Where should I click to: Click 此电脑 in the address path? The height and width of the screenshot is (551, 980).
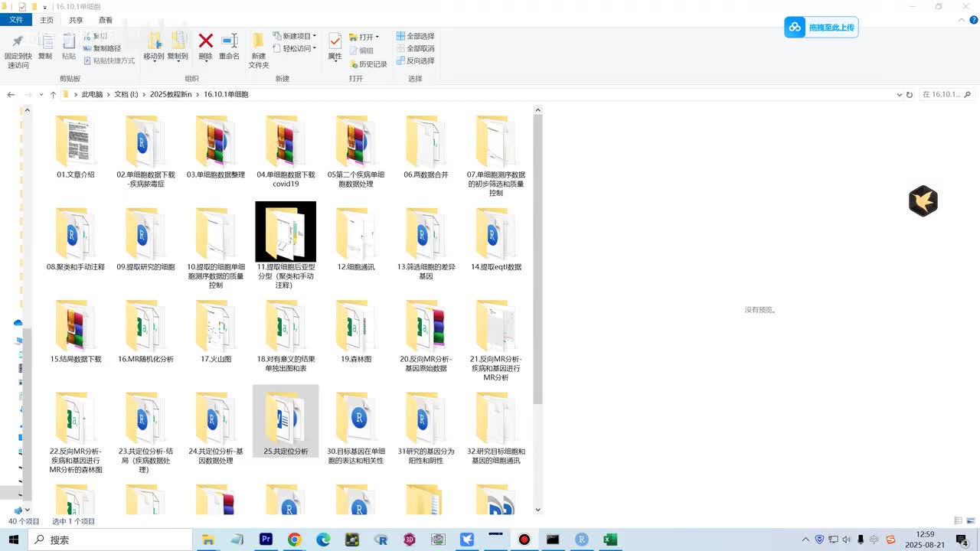[x=92, y=95]
